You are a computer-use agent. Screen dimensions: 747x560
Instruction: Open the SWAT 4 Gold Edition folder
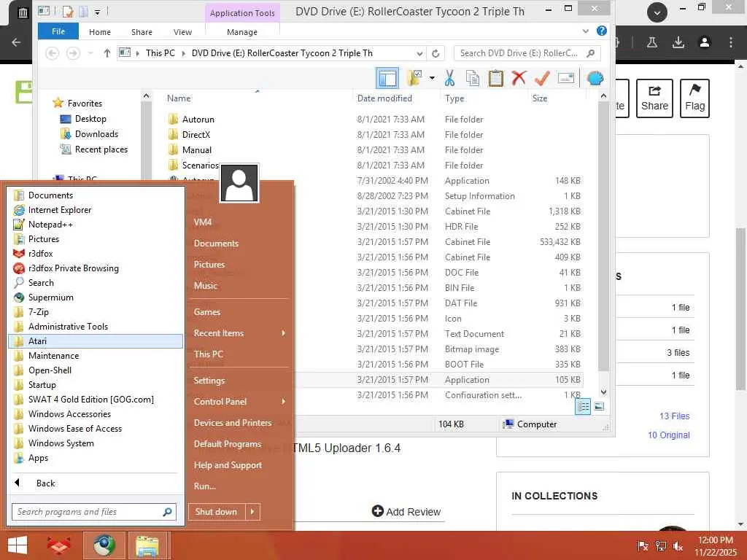pos(90,399)
